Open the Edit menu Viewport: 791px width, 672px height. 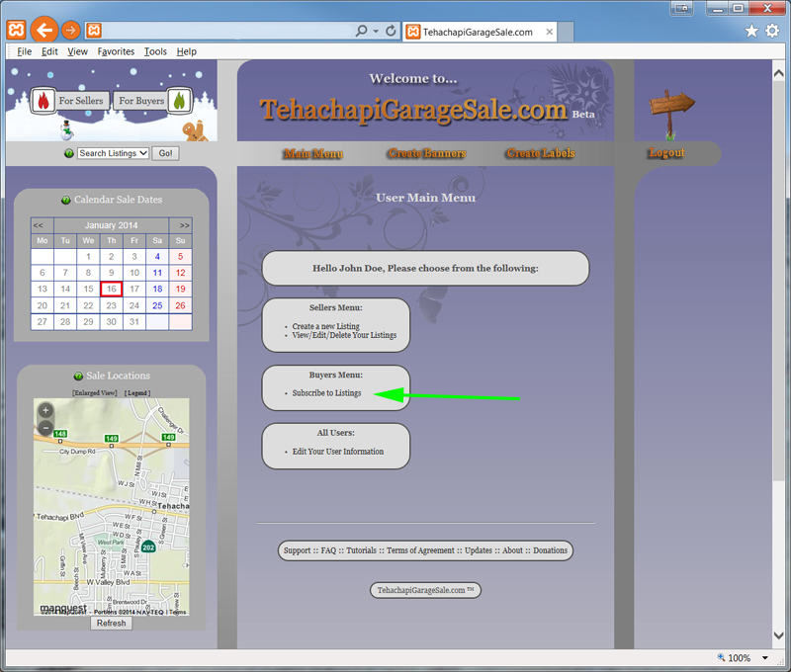[49, 51]
